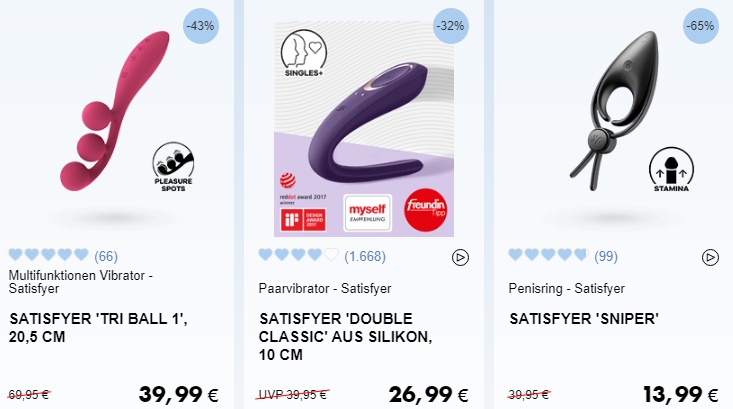Open the 'Satisfyer Tri Ball 1, 20,5 cm' title

[x=98, y=328]
